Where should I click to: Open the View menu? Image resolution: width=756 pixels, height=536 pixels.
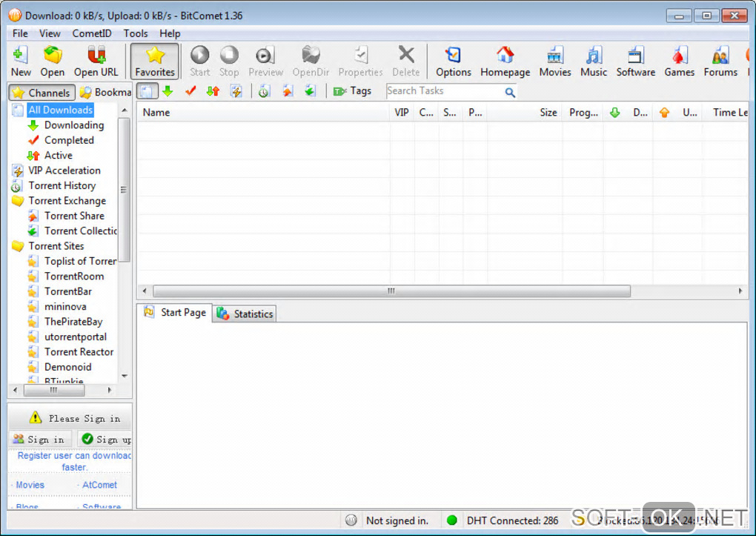[50, 33]
